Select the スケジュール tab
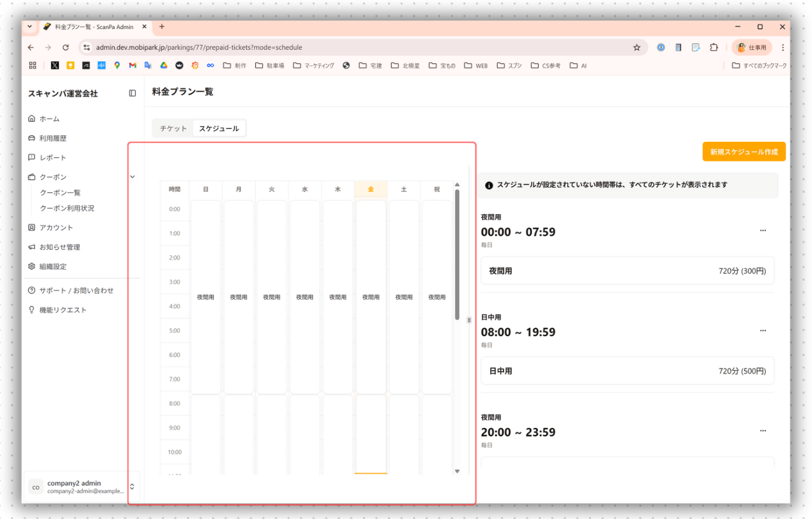Image resolution: width=812 pixels, height=519 pixels. [x=219, y=128]
